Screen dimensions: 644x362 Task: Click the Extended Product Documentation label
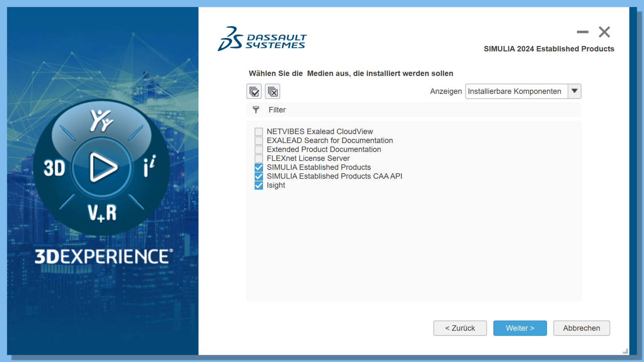(x=324, y=150)
